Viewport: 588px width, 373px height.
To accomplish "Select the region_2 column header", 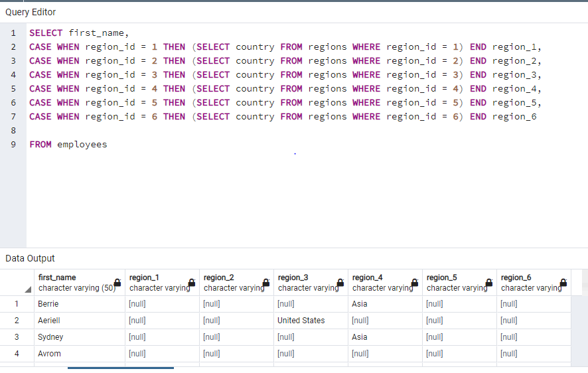I will click(237, 282).
